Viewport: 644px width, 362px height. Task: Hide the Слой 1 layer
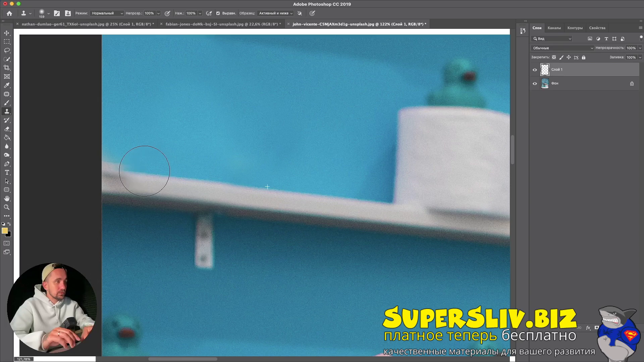coord(535,70)
